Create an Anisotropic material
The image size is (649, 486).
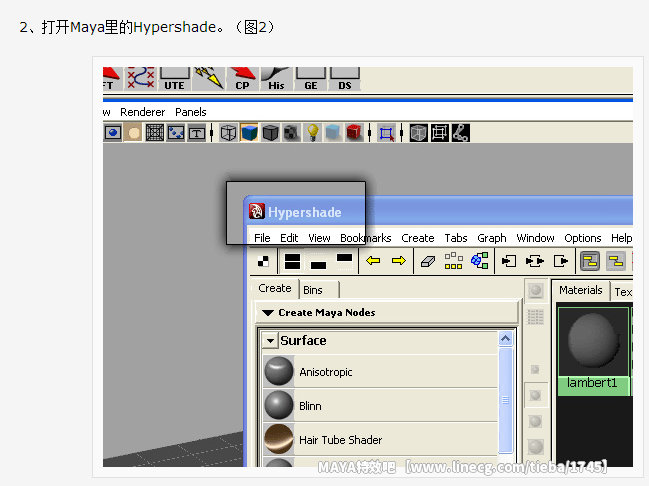tap(380, 371)
